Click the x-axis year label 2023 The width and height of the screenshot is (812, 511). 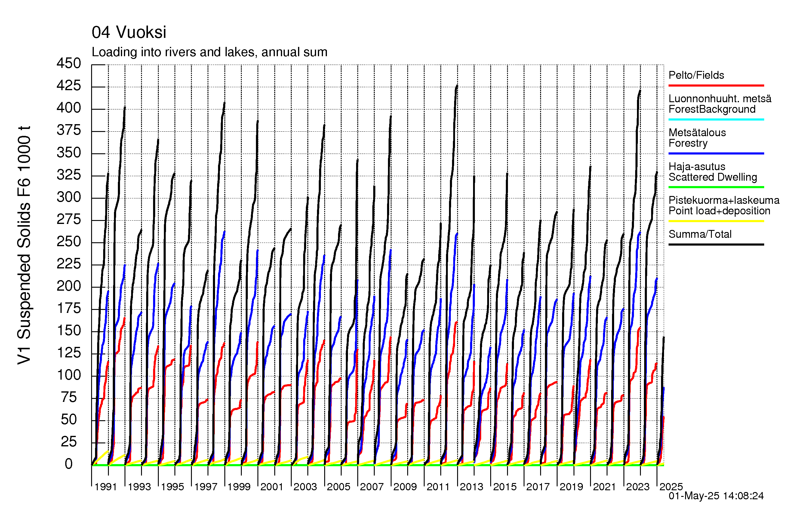(638, 487)
